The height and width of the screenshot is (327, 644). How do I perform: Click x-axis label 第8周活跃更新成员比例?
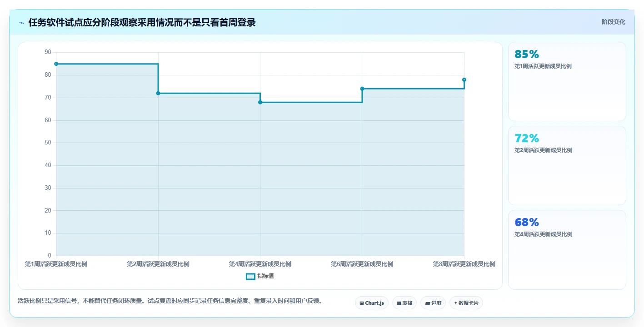[464, 264]
